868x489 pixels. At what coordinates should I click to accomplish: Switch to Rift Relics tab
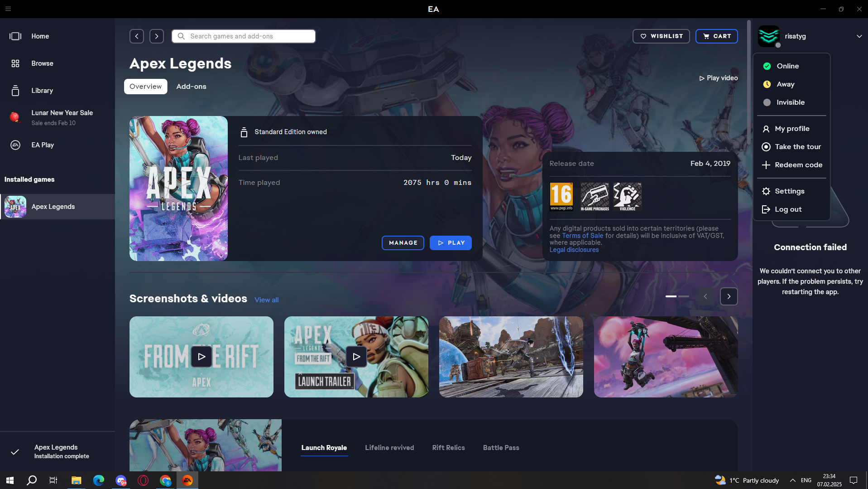448,448
